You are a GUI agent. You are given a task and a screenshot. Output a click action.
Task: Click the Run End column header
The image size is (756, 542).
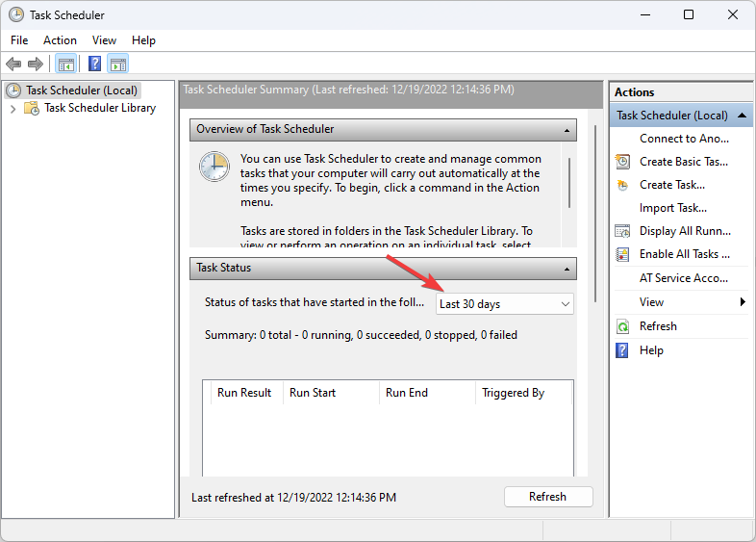(x=428, y=393)
